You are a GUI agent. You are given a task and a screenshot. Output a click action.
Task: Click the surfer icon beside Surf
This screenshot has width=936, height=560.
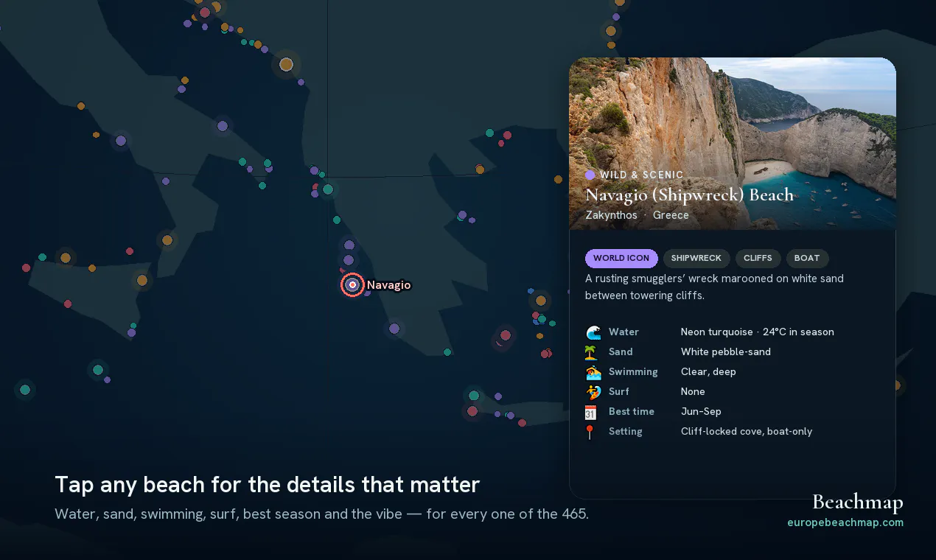[592, 392]
